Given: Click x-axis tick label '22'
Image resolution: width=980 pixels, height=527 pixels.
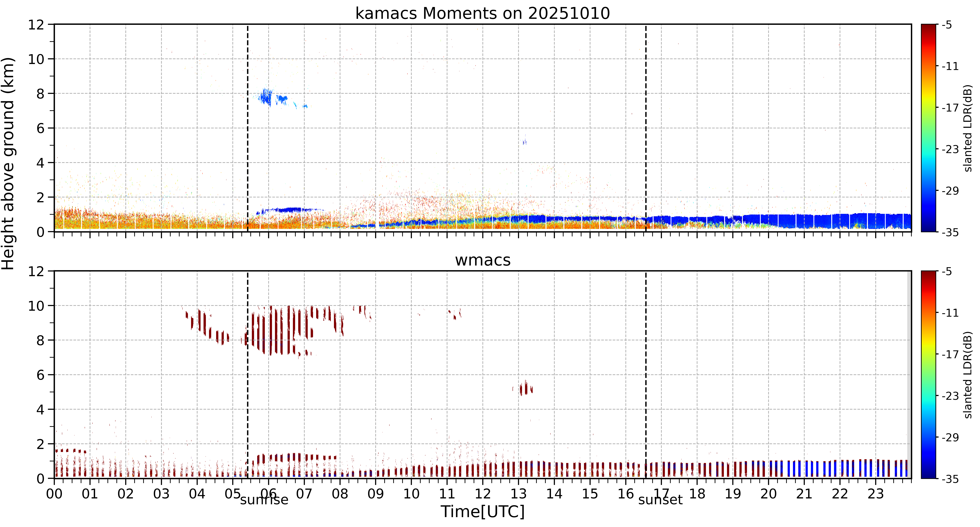Looking at the screenshot, I should click(x=840, y=494).
